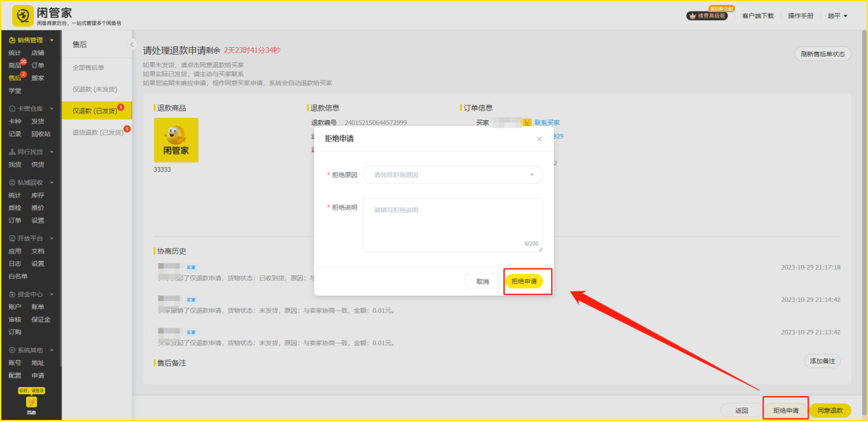Open the 拒绝原因 dropdown selector
868x422 pixels.
point(452,175)
